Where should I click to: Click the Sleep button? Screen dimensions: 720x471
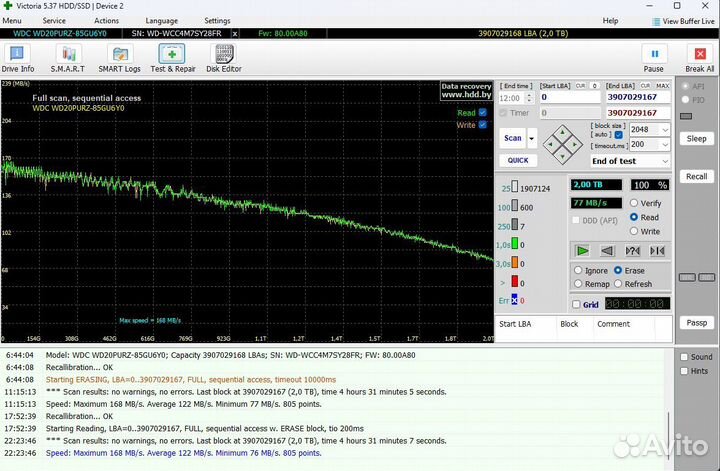point(696,139)
